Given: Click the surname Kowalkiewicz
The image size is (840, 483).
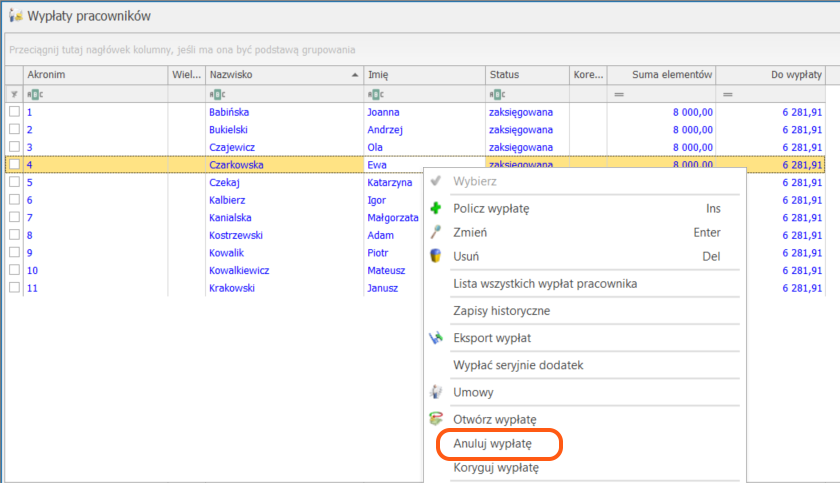Looking at the screenshot, I should coord(239,270).
